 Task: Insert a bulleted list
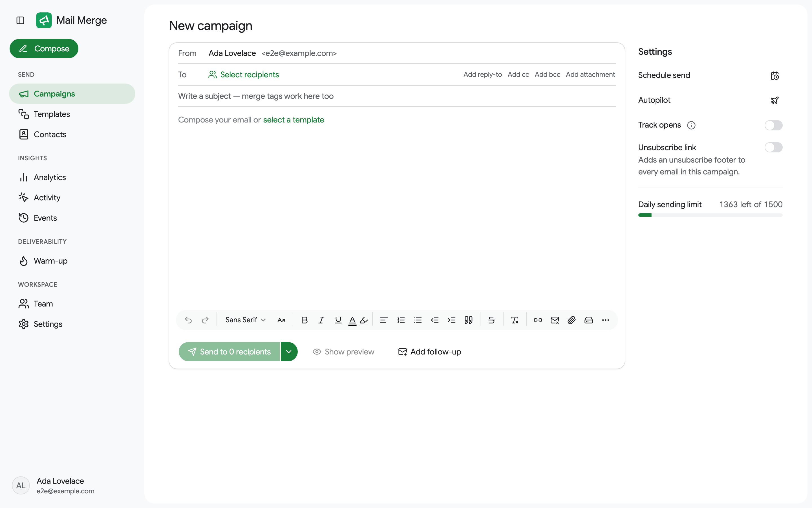pyautogui.click(x=418, y=320)
